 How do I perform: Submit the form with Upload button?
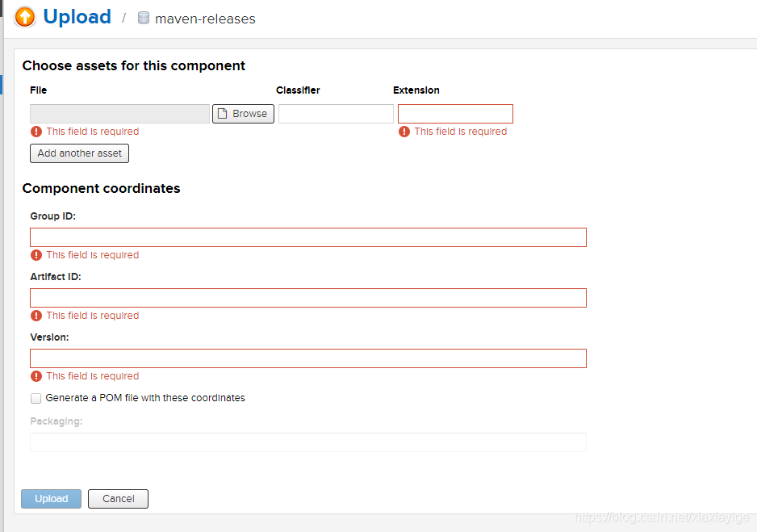pos(51,499)
